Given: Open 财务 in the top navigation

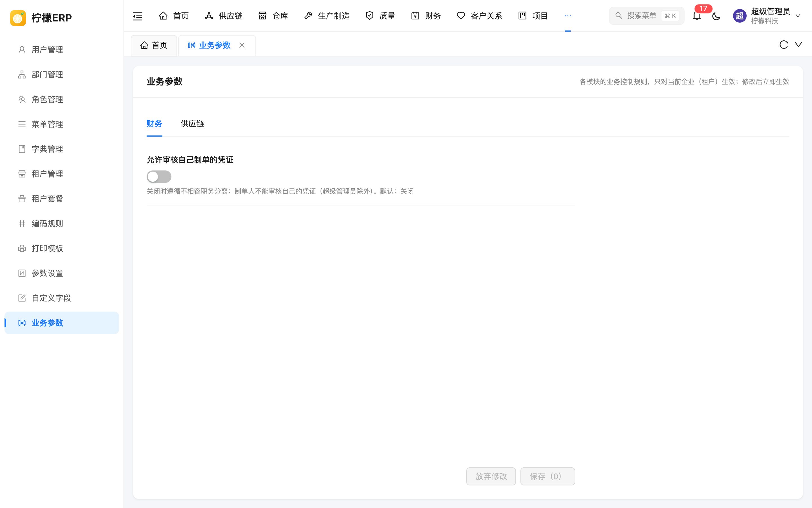Looking at the screenshot, I should (426, 16).
